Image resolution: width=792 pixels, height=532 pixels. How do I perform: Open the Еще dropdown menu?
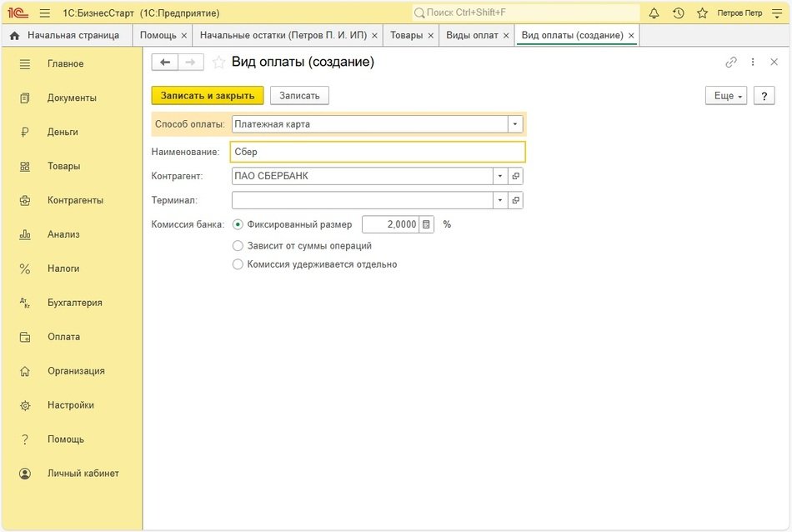(x=728, y=96)
